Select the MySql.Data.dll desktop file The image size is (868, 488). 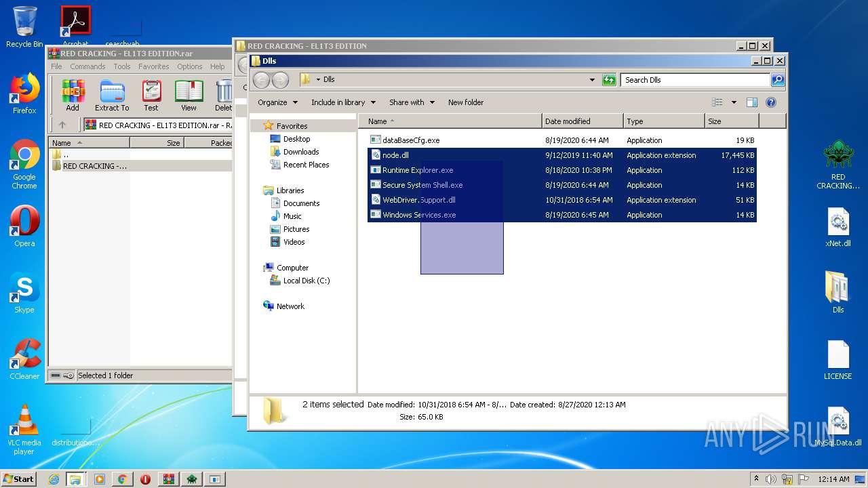coord(838,426)
